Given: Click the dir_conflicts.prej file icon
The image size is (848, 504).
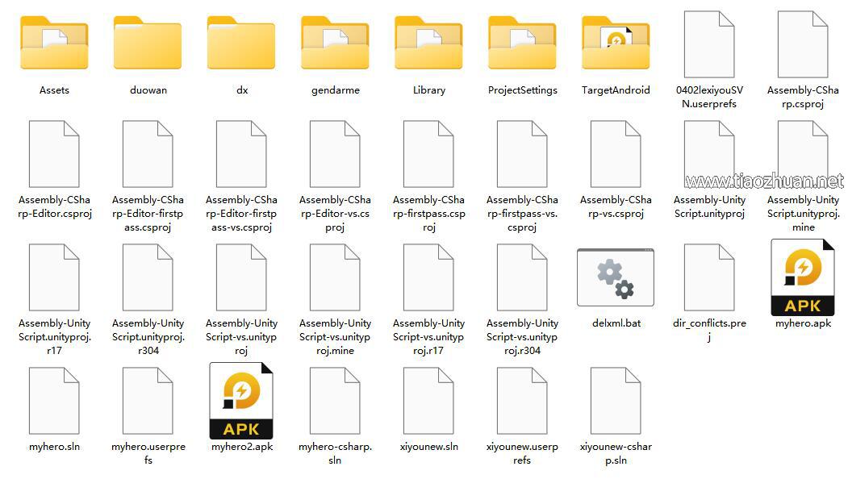Looking at the screenshot, I should click(709, 277).
